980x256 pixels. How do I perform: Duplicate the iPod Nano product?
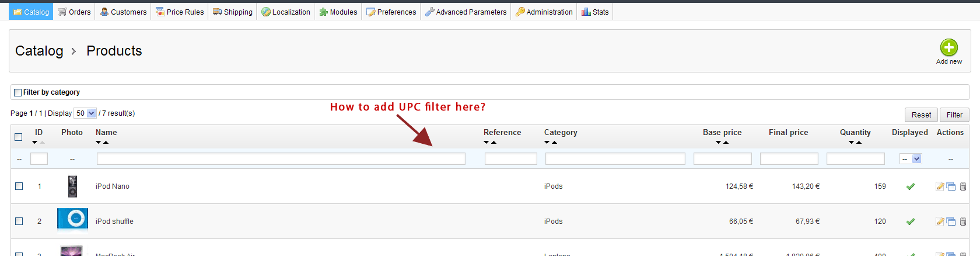(x=951, y=186)
